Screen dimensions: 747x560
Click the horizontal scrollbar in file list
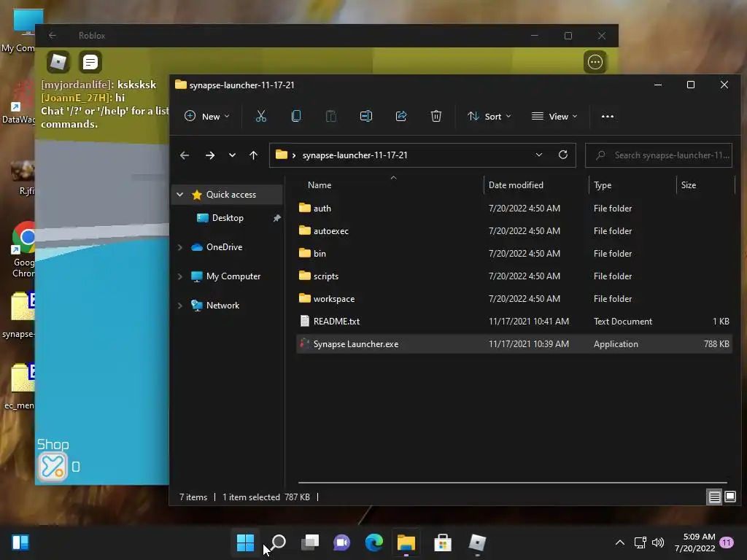(513, 483)
